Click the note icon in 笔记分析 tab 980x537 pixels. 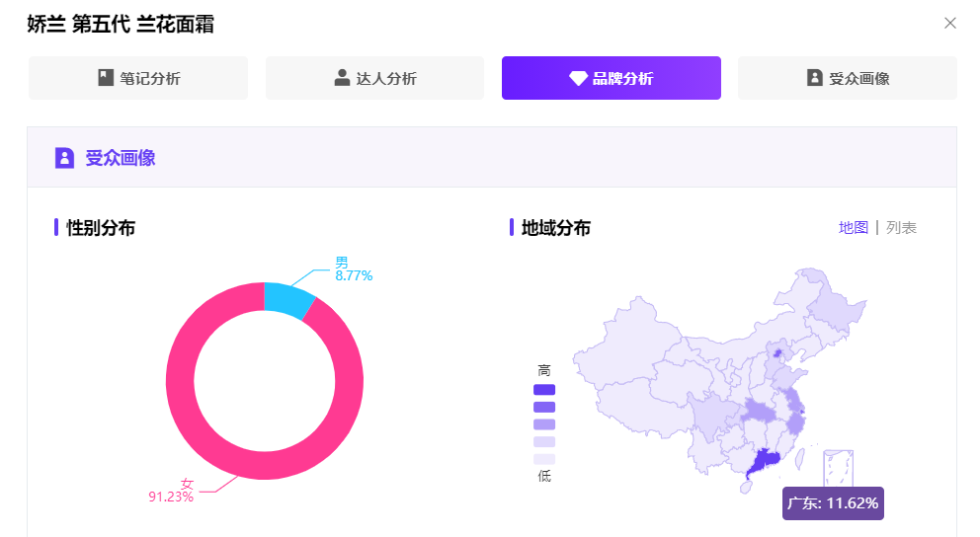click(x=106, y=78)
